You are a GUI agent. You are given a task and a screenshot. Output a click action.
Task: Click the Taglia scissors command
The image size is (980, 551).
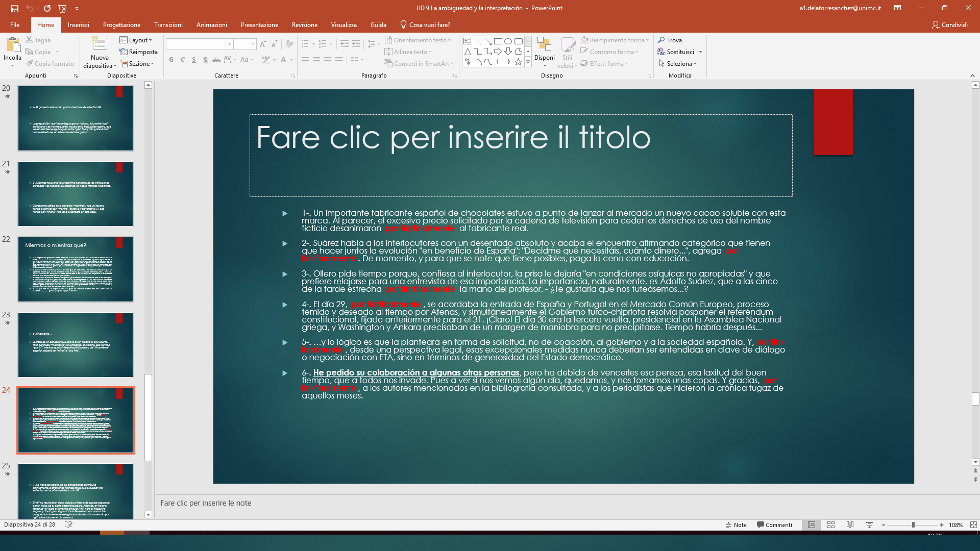[38, 40]
